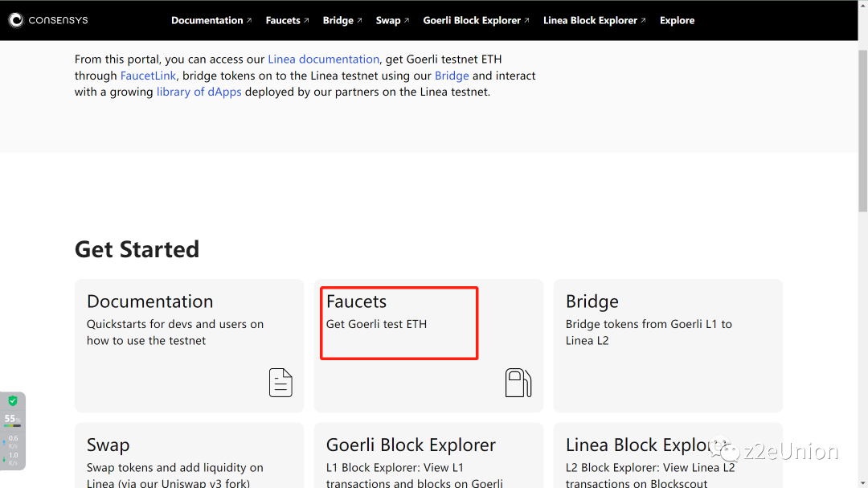868x488 pixels.
Task: Open the Bridge link in intro paragraph
Action: point(452,76)
